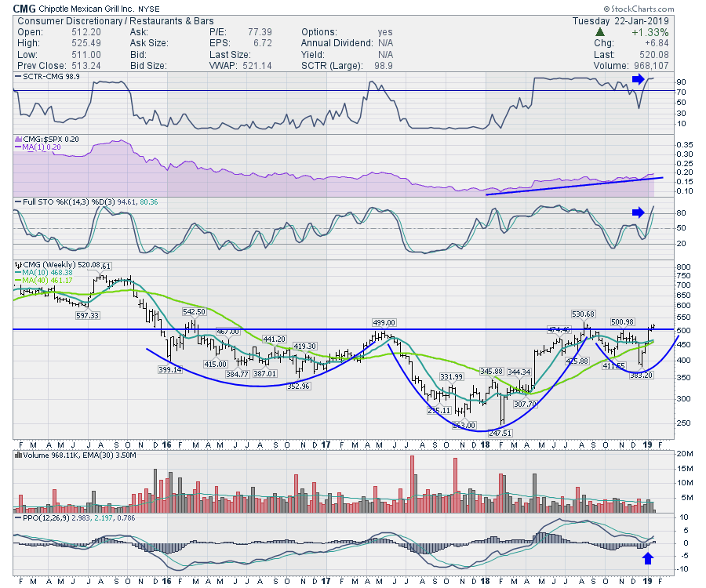Click the 399.14 low price label
This screenshot has width=706, height=588.
tap(169, 370)
